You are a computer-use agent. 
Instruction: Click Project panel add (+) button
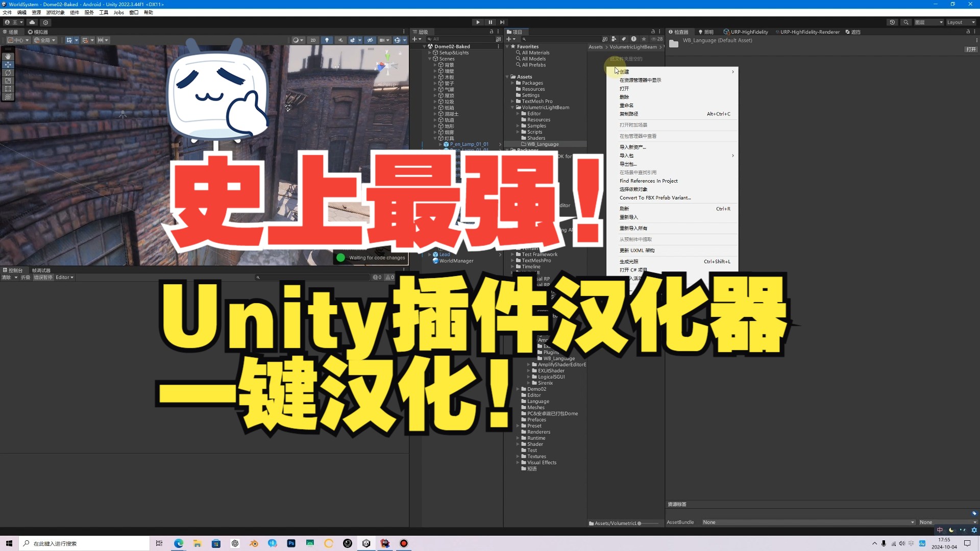point(510,39)
